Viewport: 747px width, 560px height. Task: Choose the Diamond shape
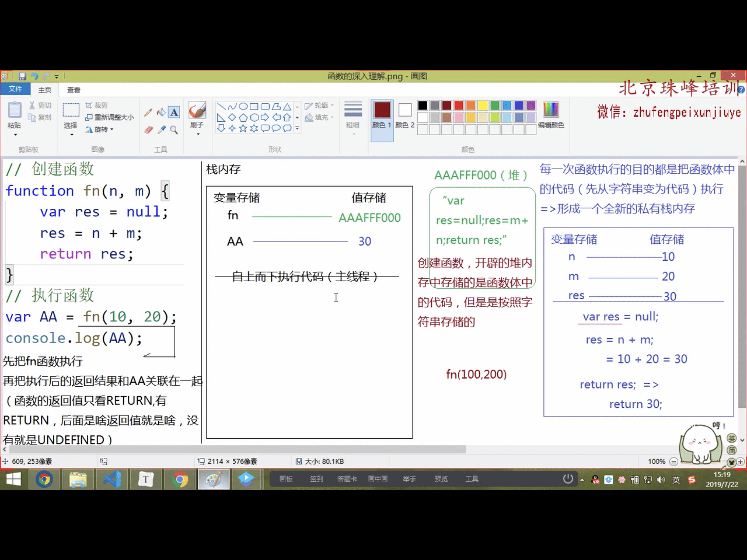coord(232,118)
